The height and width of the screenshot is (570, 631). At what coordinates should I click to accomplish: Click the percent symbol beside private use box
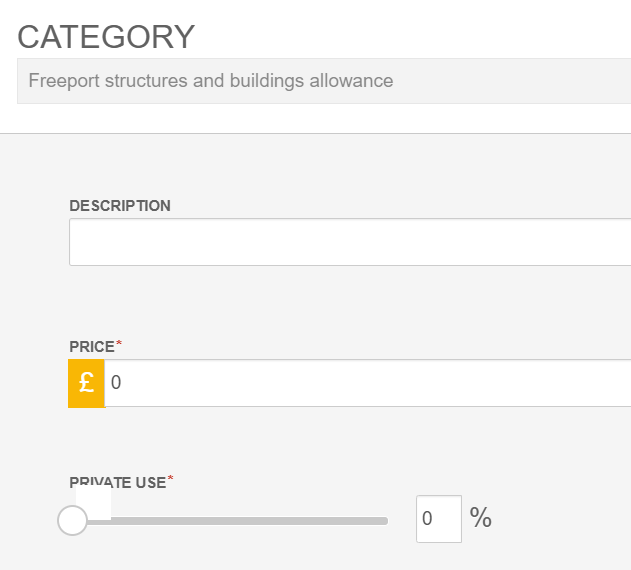click(481, 518)
